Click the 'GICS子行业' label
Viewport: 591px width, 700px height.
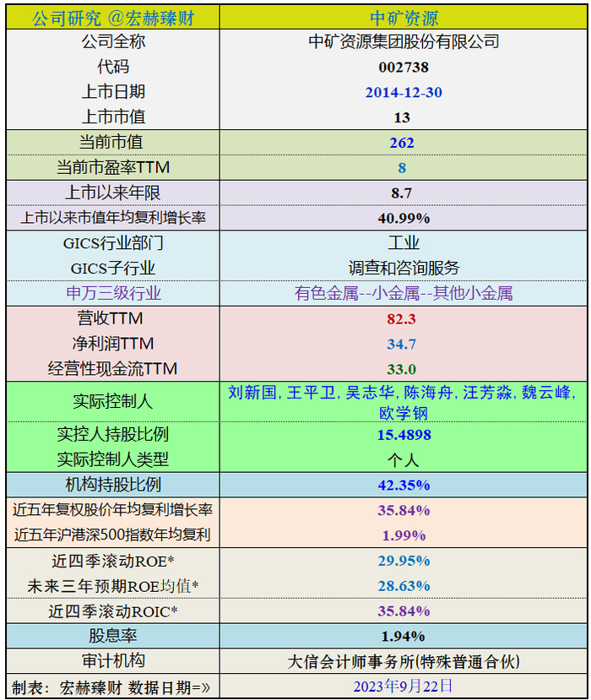coord(113,269)
